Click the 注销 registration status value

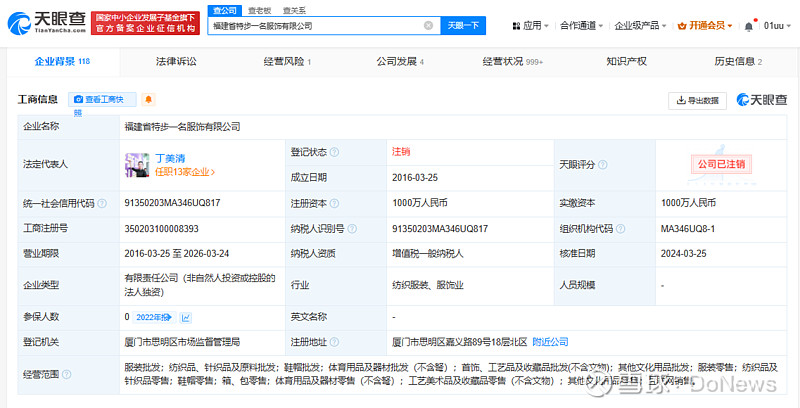click(x=401, y=152)
